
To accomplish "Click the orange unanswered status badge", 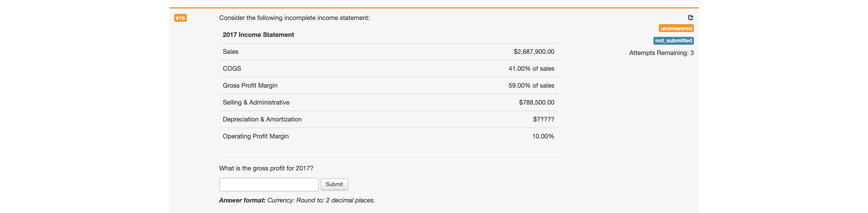I will pyautogui.click(x=676, y=28).
